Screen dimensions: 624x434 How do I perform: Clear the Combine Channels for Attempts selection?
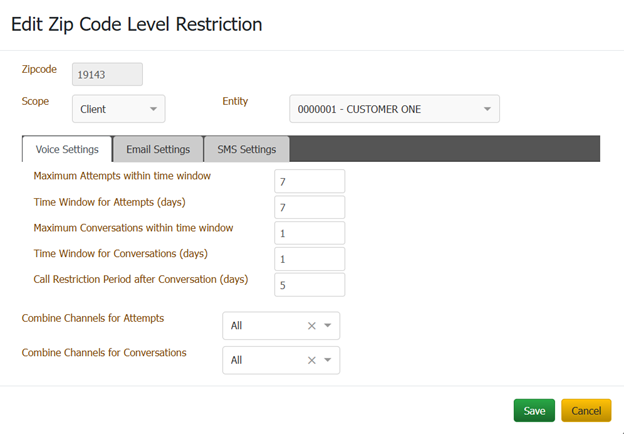tap(311, 326)
